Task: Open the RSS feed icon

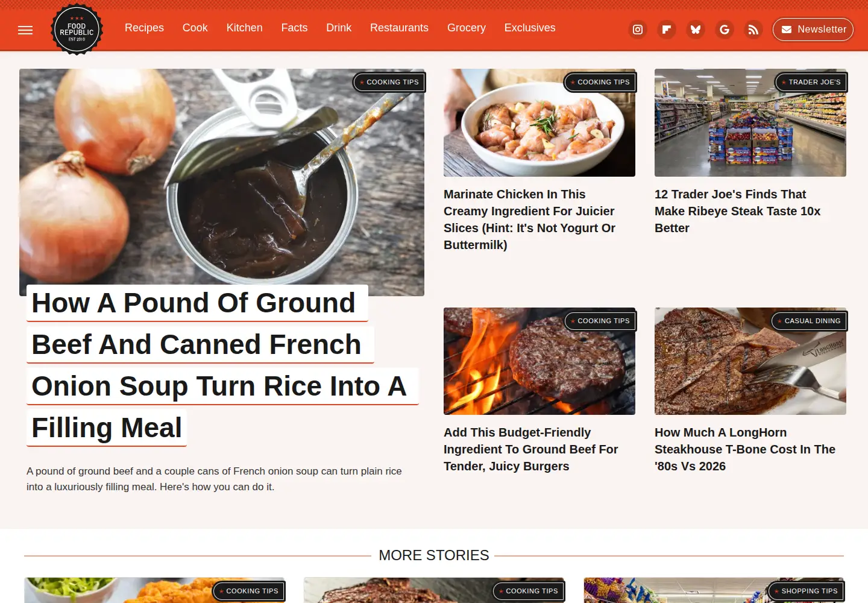Action: [x=753, y=30]
